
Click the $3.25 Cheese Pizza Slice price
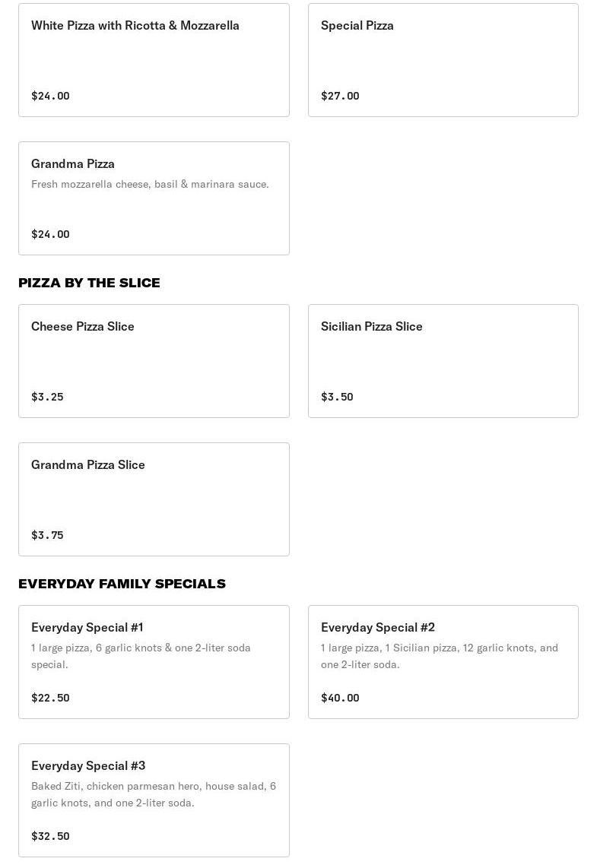pos(47,397)
